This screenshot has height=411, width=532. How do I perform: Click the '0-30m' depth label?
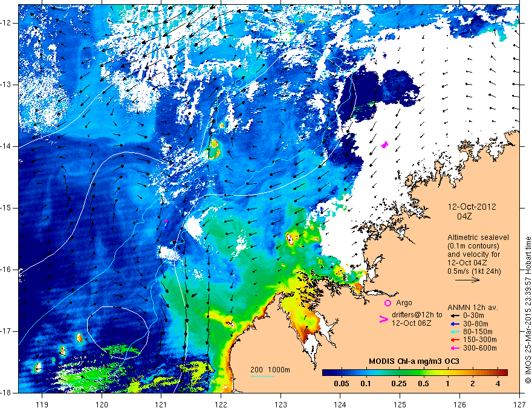tap(475, 316)
